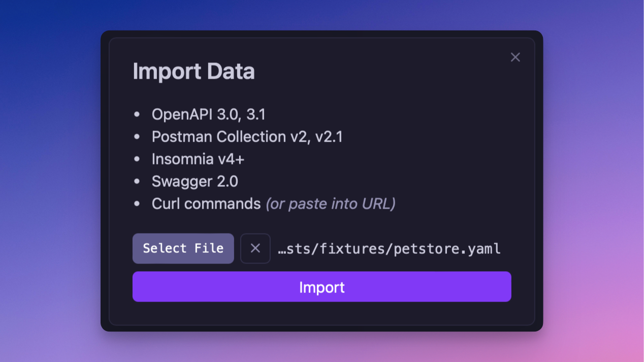Click the italic "or paste into URL" hint

point(330,204)
